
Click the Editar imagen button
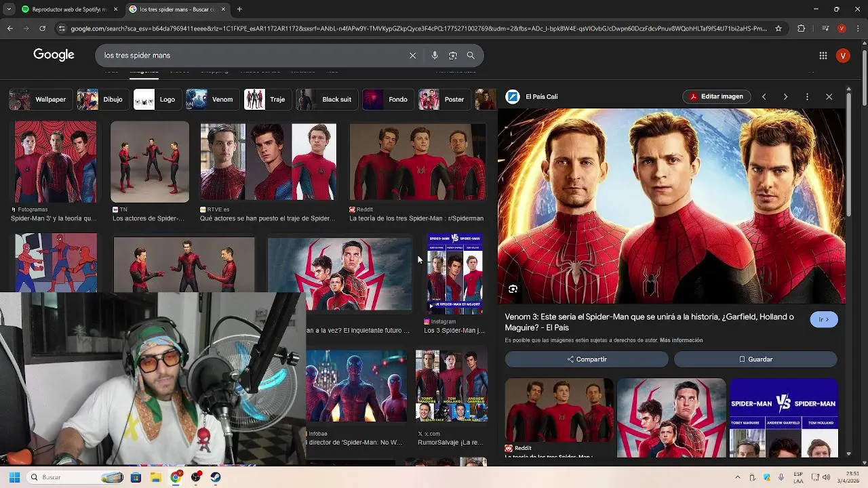pos(717,96)
